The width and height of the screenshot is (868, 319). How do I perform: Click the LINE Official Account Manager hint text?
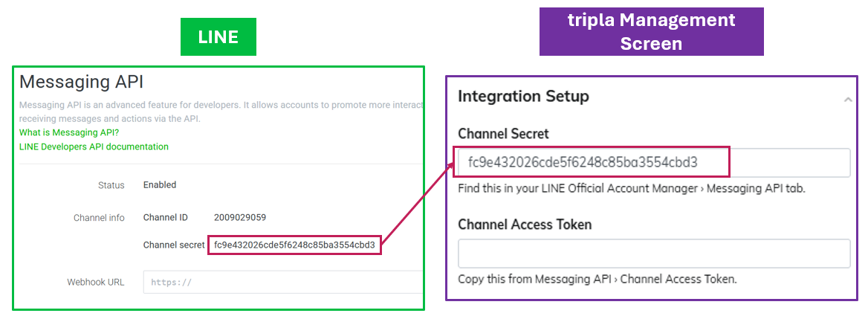(632, 189)
